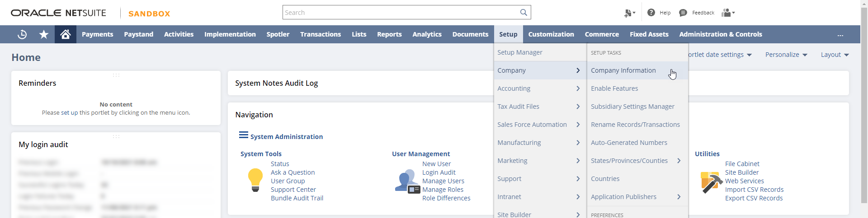Viewport: 868px width, 218px height.
Task: Open the Shortcuts star icon
Action: point(44,34)
